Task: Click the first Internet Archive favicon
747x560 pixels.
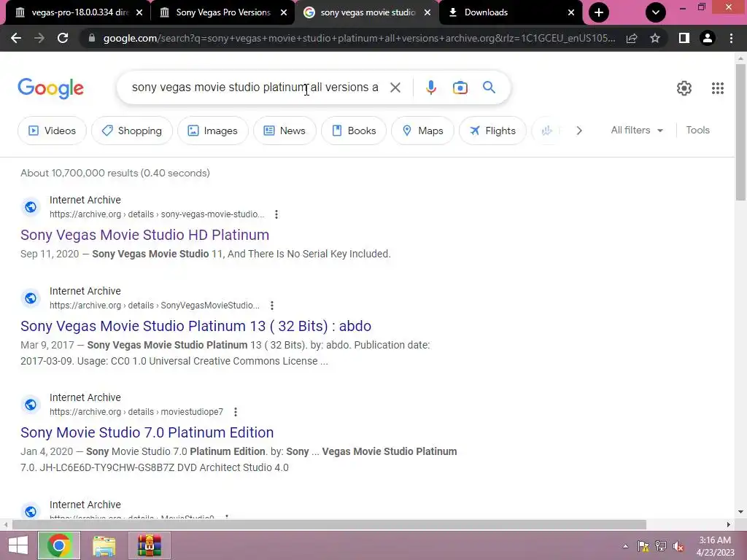Action: coord(31,207)
